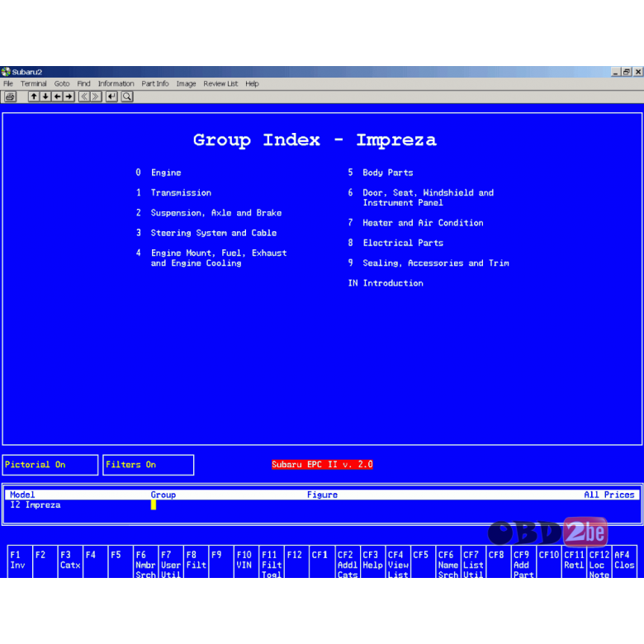The image size is (644, 644).
Task: Click the All Prices header label
Action: pyautogui.click(x=608, y=495)
